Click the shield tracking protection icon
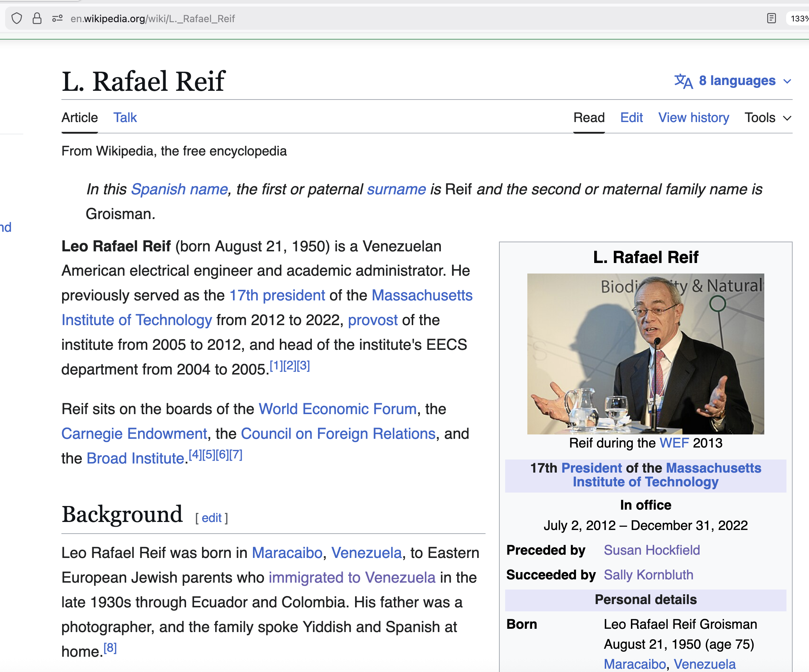 (x=17, y=19)
